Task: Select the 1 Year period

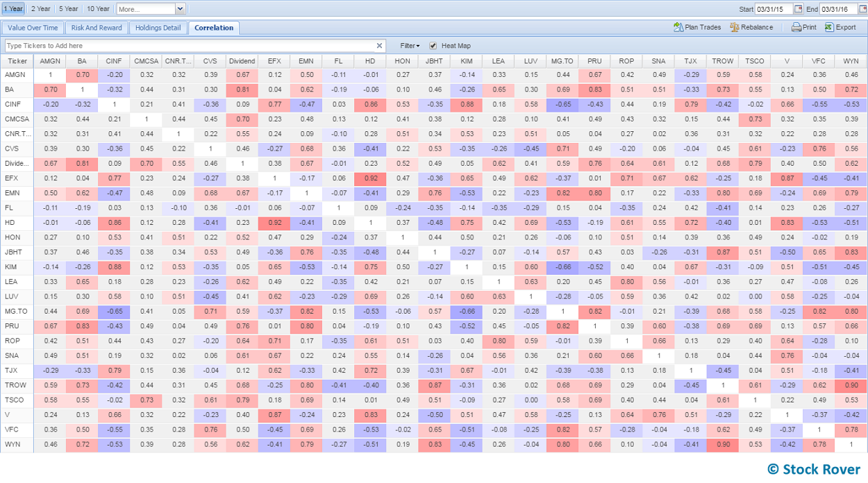Action: (x=13, y=9)
